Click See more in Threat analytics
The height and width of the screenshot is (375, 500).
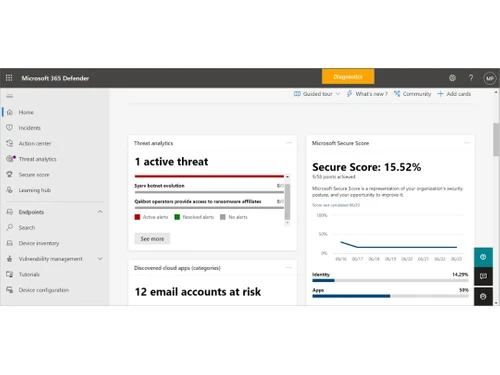tap(152, 239)
